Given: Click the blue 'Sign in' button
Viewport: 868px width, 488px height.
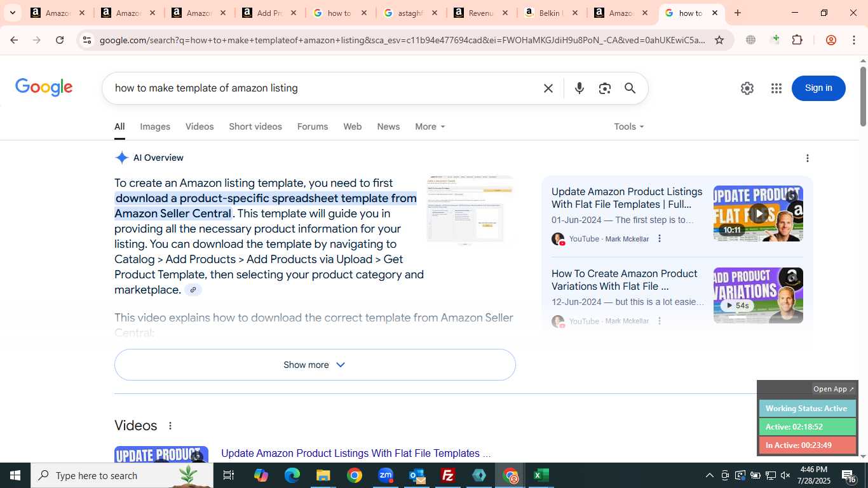Looking at the screenshot, I should click(x=818, y=88).
